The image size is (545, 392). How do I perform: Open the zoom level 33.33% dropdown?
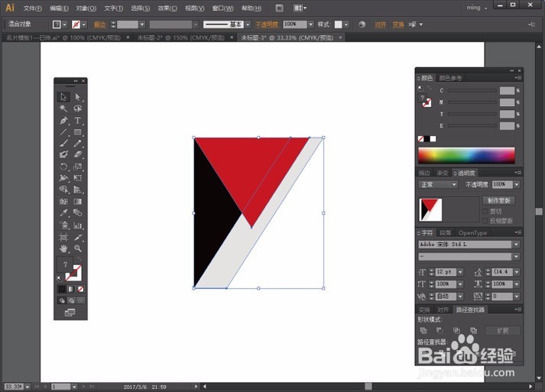click(x=27, y=387)
